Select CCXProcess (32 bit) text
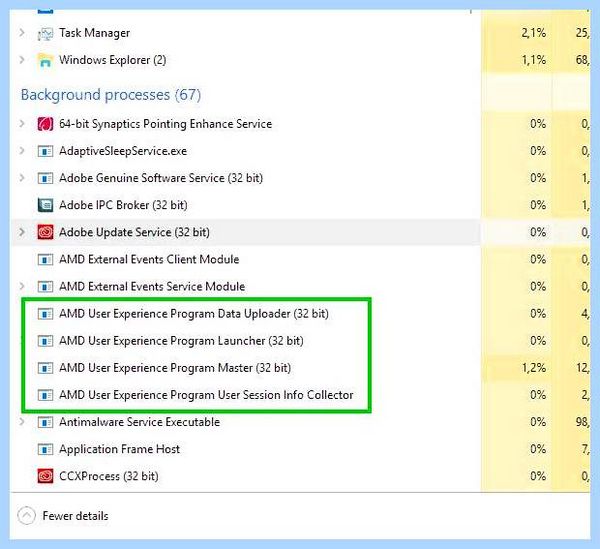 109,476
